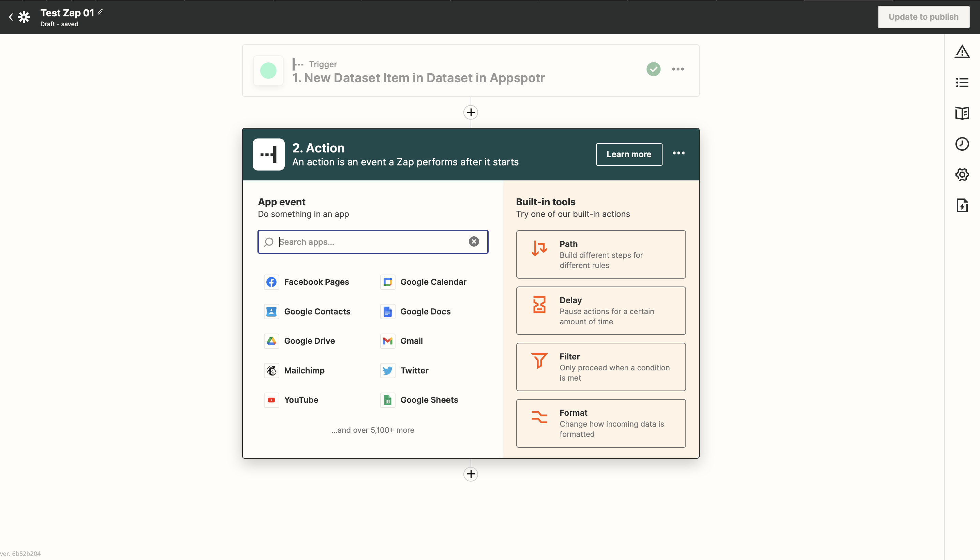The image size is (980, 560).
Task: Choose the Format built-in tool
Action: pyautogui.click(x=600, y=423)
